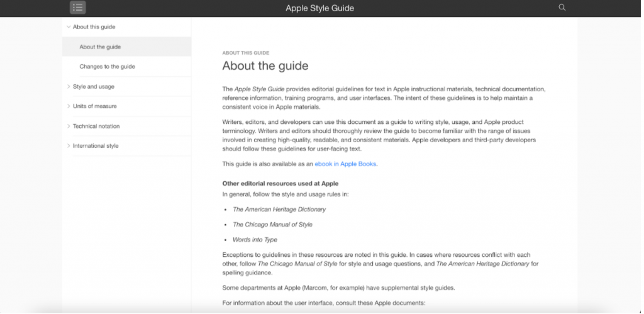Collapse the About this guide section chevron
The width and height of the screenshot is (644, 314).
click(69, 26)
